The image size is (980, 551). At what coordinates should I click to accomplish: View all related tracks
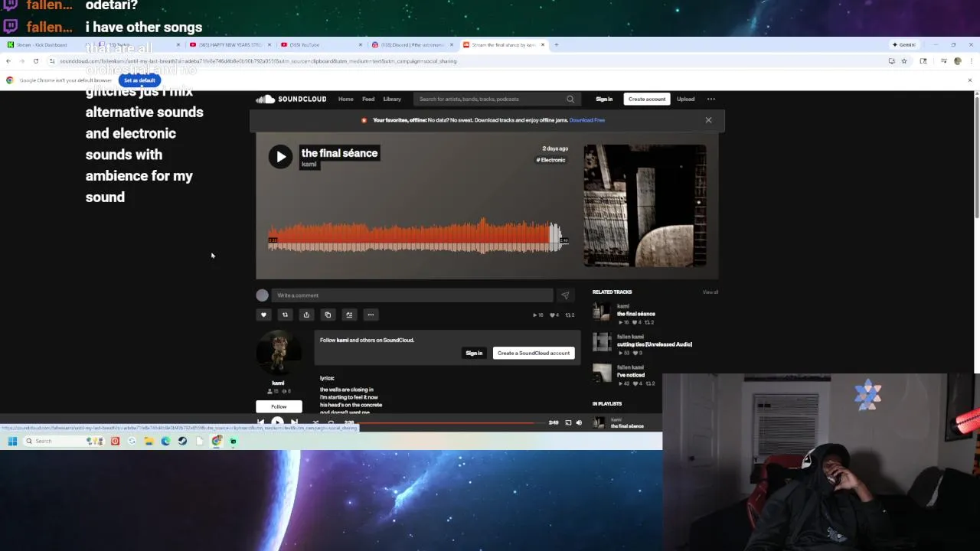tap(710, 292)
